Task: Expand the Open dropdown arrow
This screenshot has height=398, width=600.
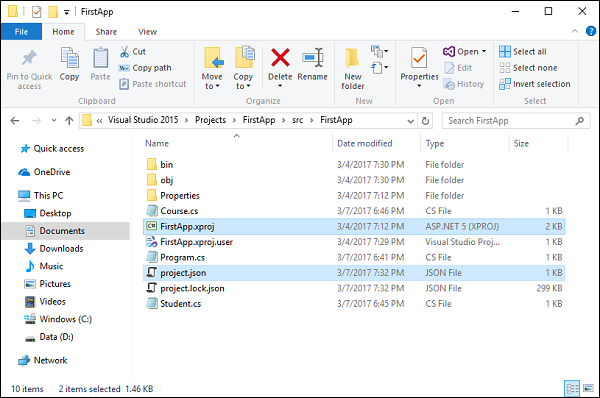Action: [x=484, y=51]
